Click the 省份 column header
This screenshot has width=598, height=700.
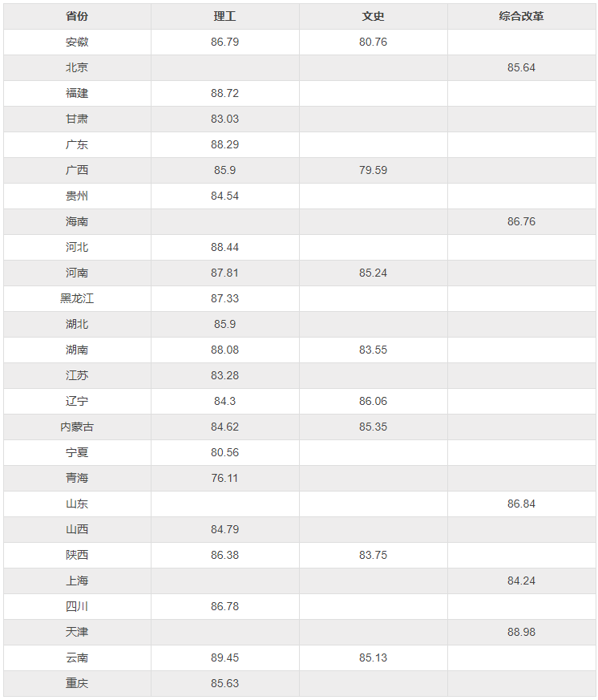coord(77,16)
